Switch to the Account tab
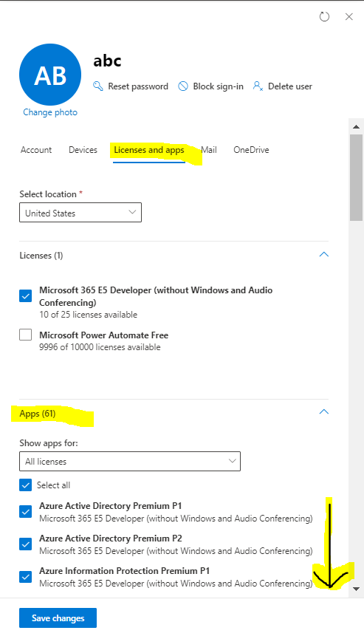This screenshot has width=364, height=636. pyautogui.click(x=36, y=150)
